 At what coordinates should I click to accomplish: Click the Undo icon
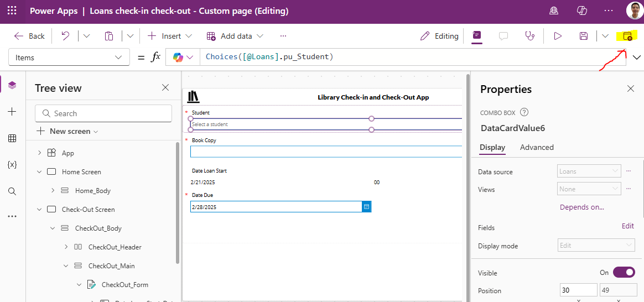click(65, 36)
